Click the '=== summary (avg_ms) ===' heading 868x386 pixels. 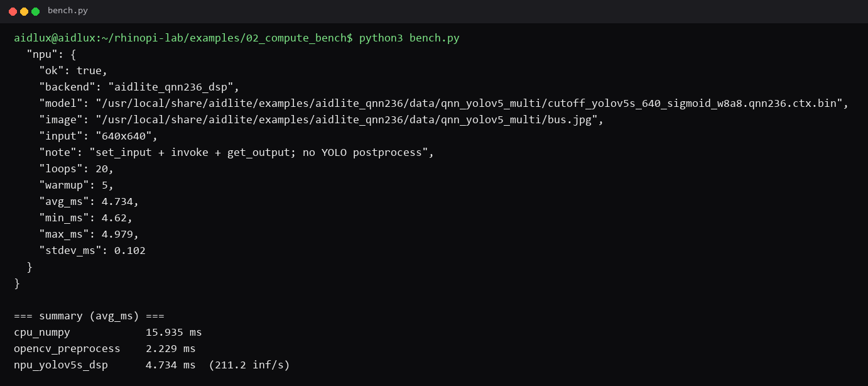coord(89,316)
